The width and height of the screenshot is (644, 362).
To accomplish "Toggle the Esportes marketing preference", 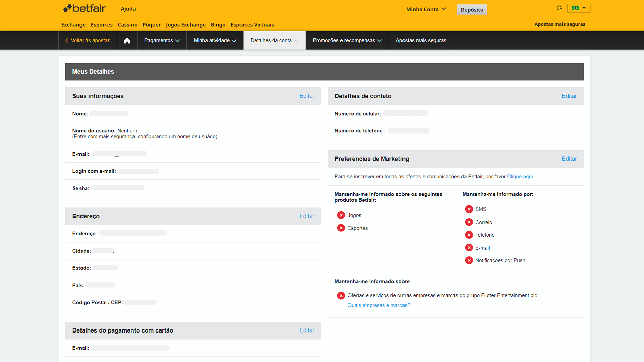I will coord(341,228).
